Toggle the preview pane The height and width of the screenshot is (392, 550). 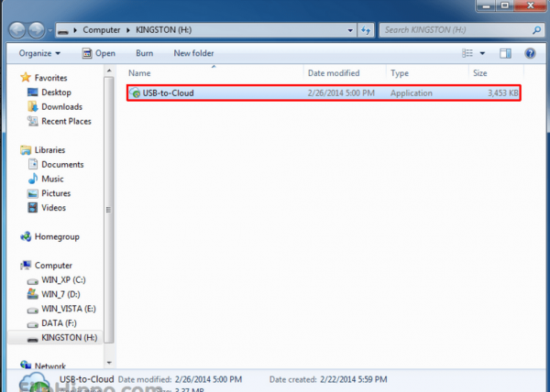pos(505,53)
